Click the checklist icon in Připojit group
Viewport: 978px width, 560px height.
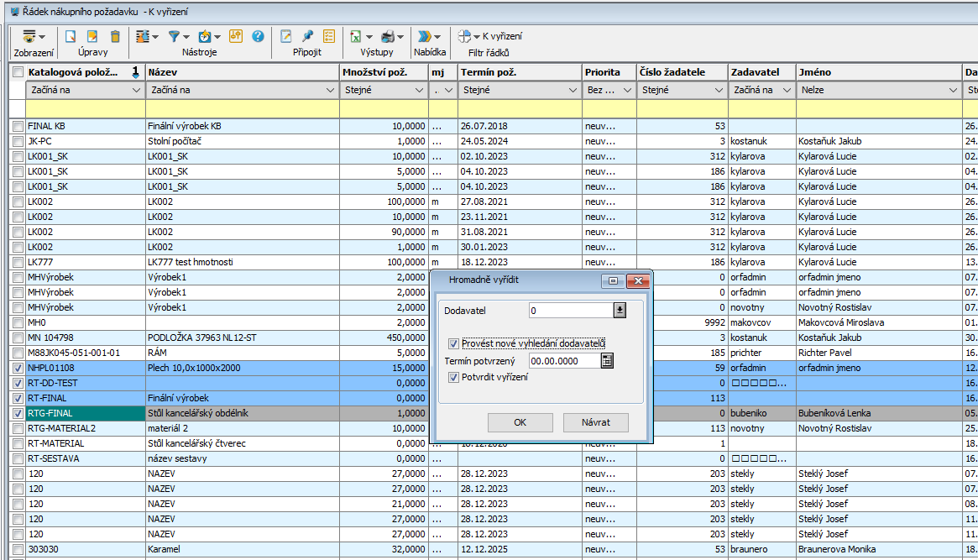click(x=329, y=37)
